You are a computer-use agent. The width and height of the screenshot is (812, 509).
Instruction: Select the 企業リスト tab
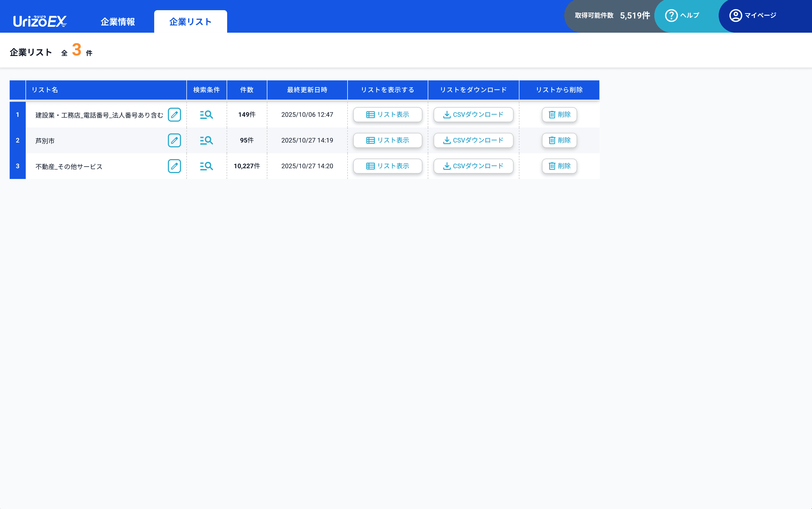coord(190,22)
